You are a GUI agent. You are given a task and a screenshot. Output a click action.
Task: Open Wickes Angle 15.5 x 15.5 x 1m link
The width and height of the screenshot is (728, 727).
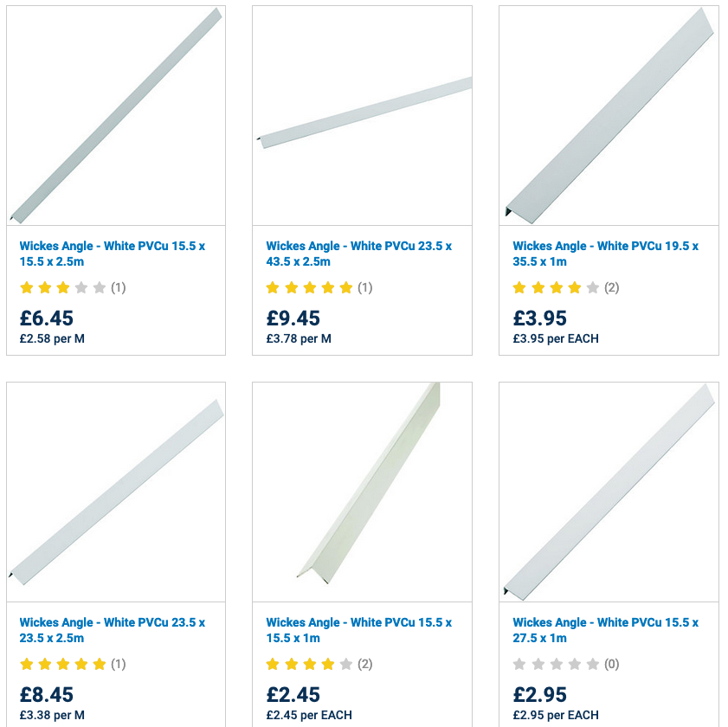pyautogui.click(x=358, y=630)
